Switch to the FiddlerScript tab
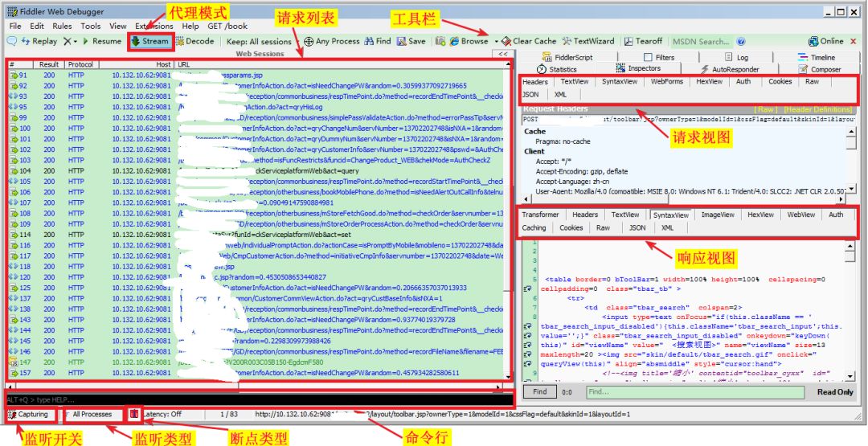The width and height of the screenshot is (868, 446). pos(568,57)
